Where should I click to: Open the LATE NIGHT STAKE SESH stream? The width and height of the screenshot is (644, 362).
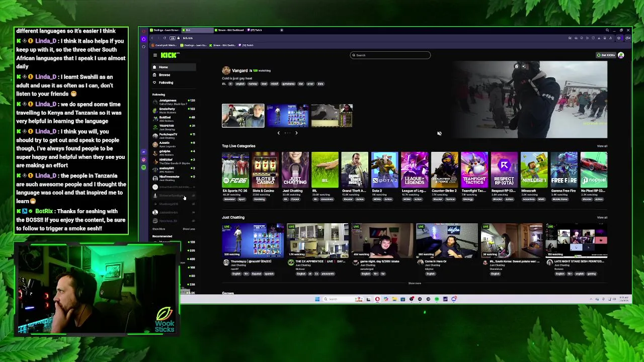577,240
